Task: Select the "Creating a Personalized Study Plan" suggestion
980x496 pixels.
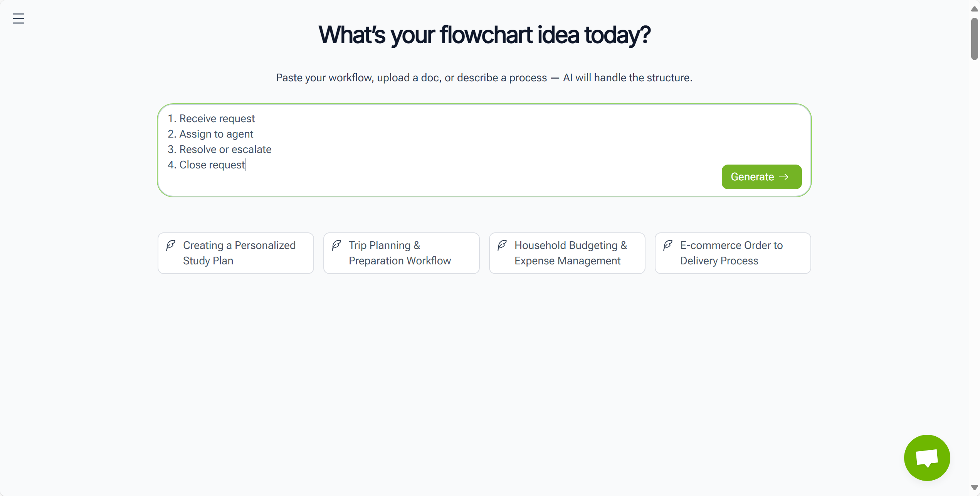Action: [235, 253]
